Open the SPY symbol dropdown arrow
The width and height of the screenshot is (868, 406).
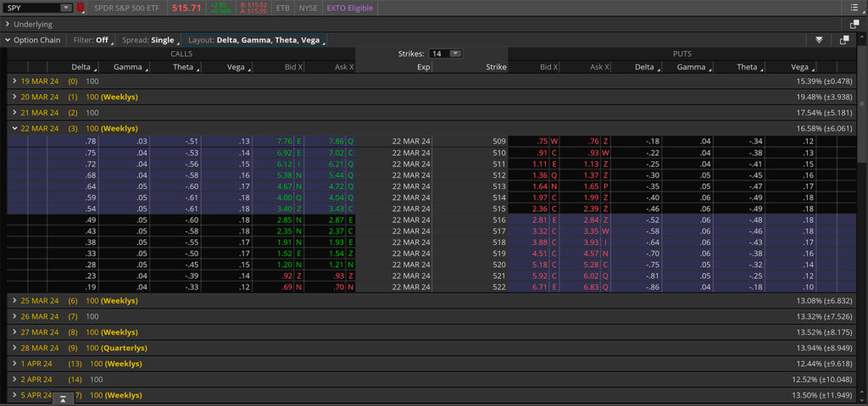click(x=66, y=8)
